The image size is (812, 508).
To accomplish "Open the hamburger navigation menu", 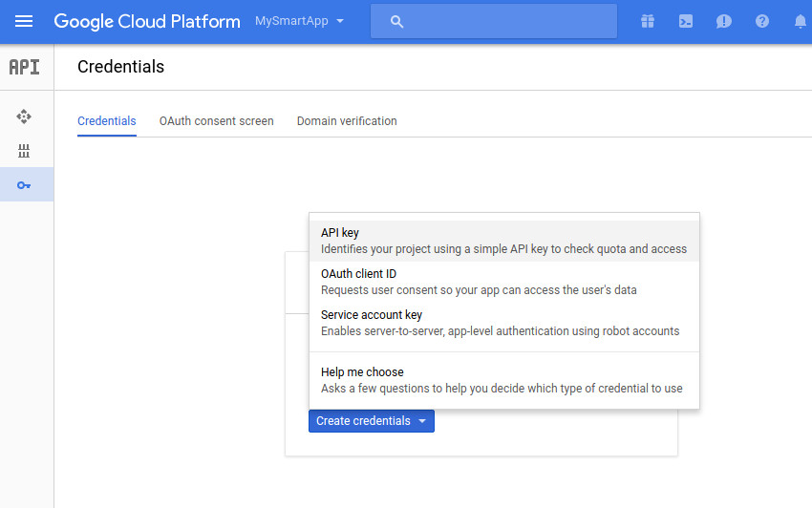I will [24, 21].
